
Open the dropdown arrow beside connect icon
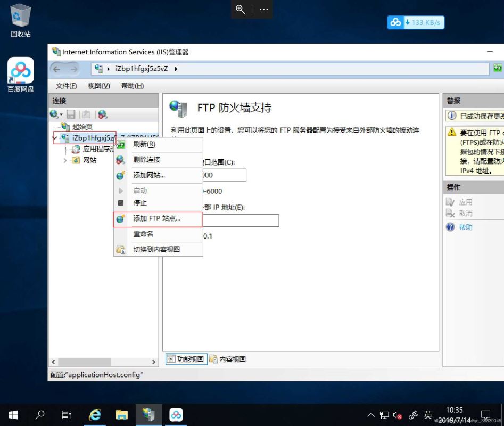(61, 114)
